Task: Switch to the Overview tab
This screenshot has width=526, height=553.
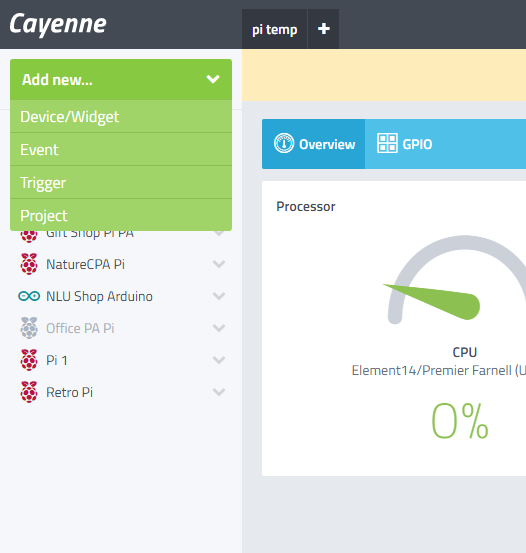Action: tap(314, 144)
